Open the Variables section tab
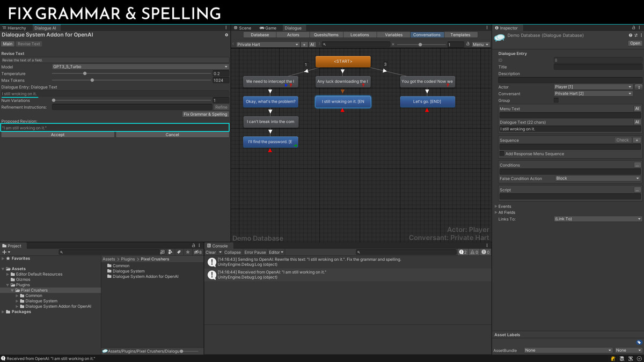Viewport: 644px width, 362px height. click(x=393, y=35)
